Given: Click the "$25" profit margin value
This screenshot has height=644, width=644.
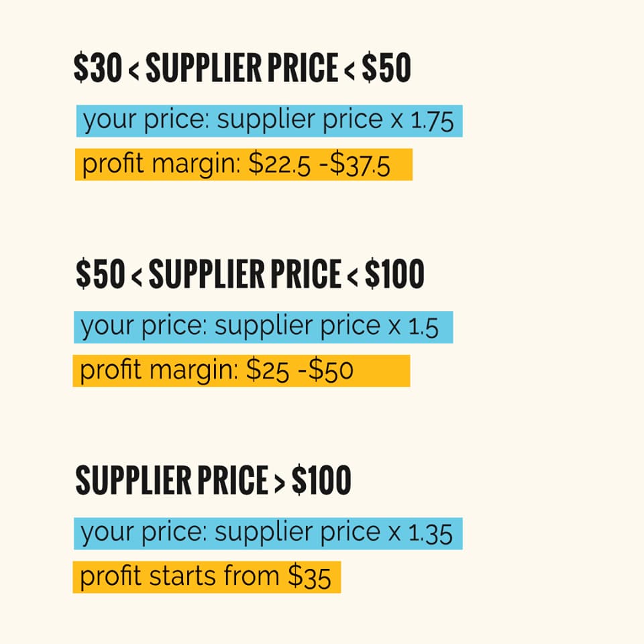Looking at the screenshot, I should 268,371.
